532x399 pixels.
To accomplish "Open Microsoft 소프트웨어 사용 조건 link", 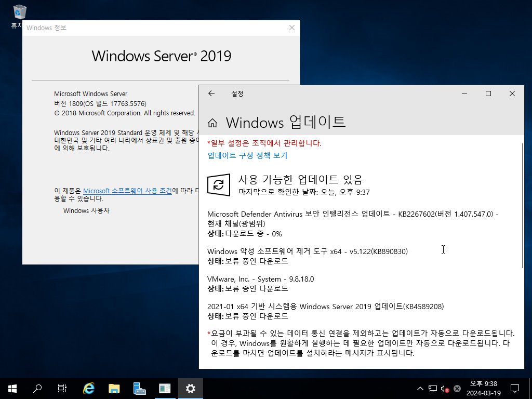I will tap(128, 191).
